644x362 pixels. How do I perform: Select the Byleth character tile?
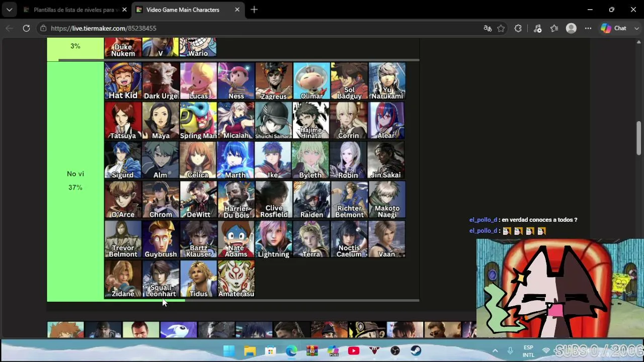click(311, 160)
